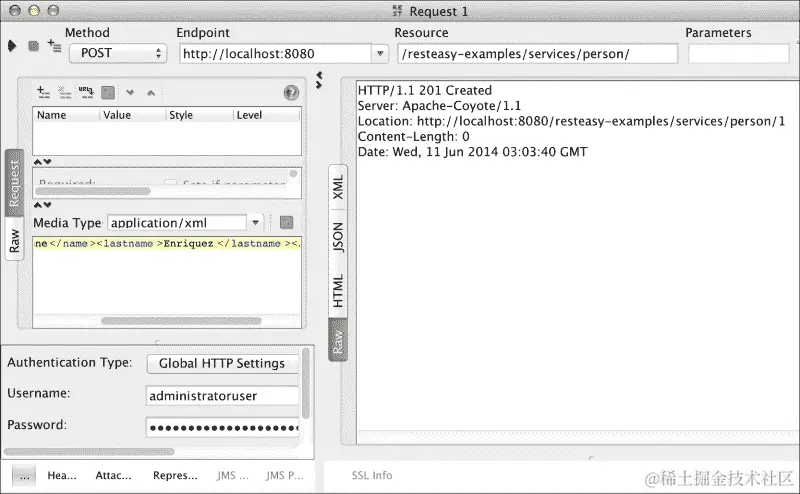Click the horizontal scrollbar in the parameter details pane

pos(93,191)
